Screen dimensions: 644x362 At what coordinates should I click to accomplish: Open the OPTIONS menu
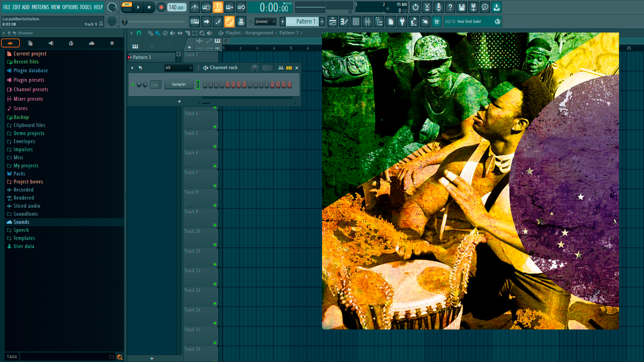pyautogui.click(x=70, y=7)
